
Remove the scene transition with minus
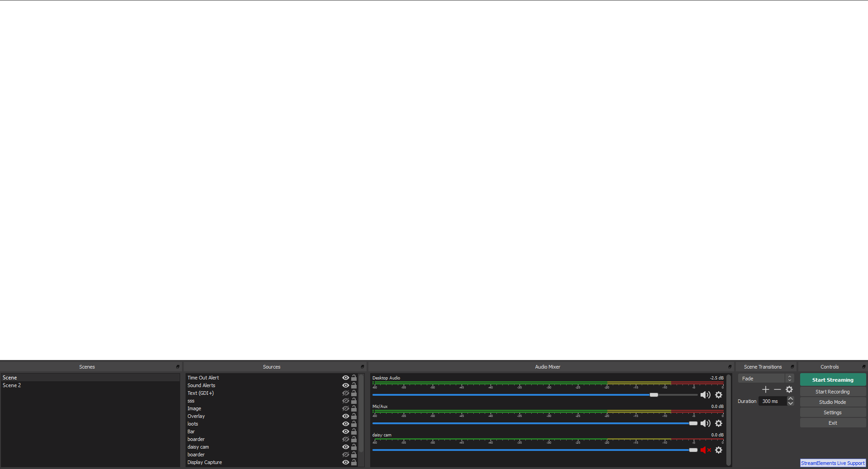777,389
